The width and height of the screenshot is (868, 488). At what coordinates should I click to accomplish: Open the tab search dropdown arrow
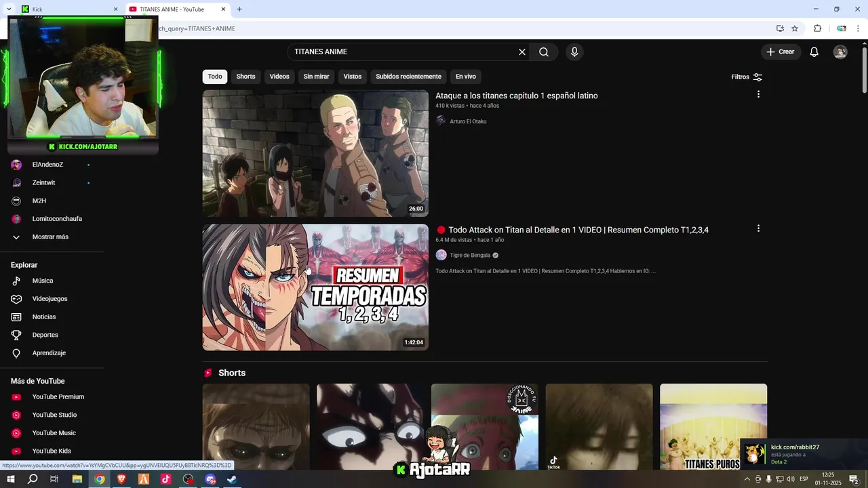[x=8, y=9]
